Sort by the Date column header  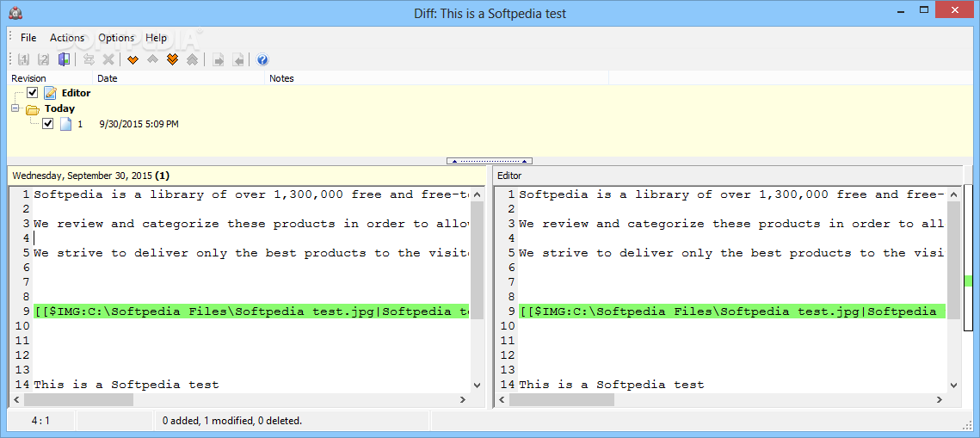pyautogui.click(x=179, y=78)
